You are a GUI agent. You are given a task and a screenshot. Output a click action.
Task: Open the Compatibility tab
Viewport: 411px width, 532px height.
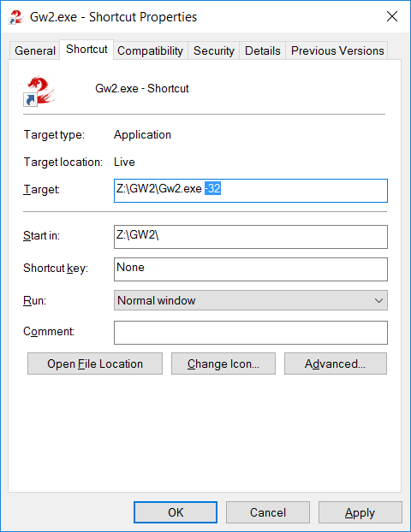tap(150, 50)
